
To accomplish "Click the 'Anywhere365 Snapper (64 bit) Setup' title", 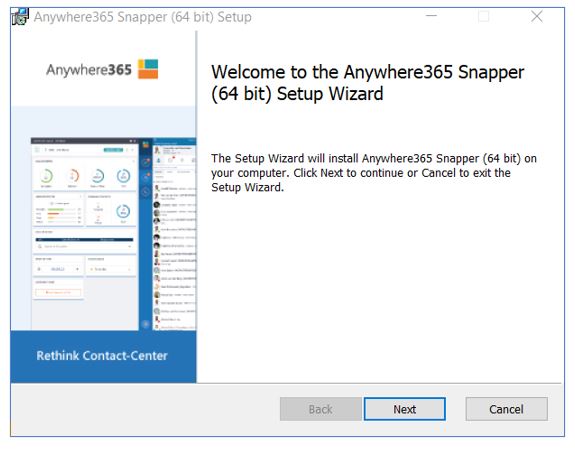I will tap(143, 17).
